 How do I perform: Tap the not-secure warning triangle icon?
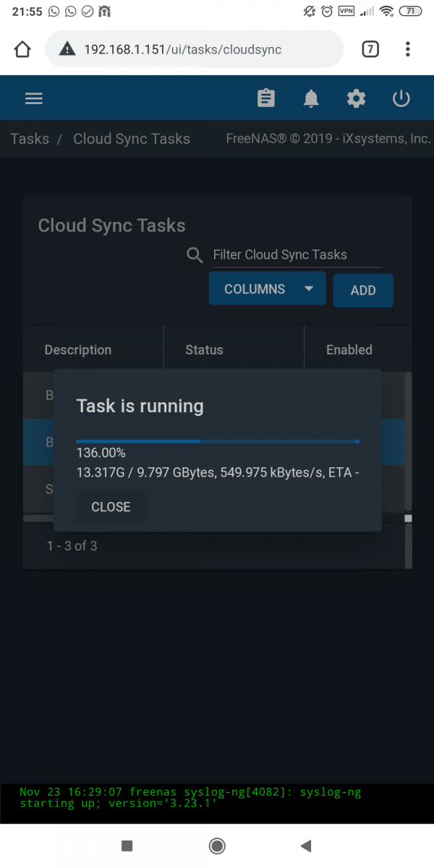pyautogui.click(x=67, y=49)
